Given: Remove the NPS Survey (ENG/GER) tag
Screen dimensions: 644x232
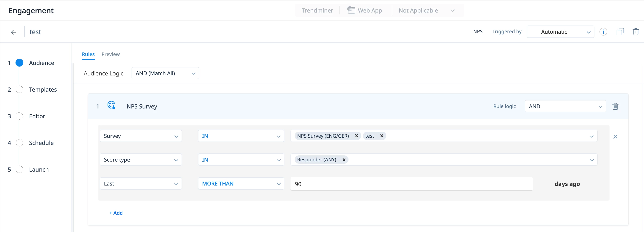Looking at the screenshot, I should pyautogui.click(x=356, y=136).
